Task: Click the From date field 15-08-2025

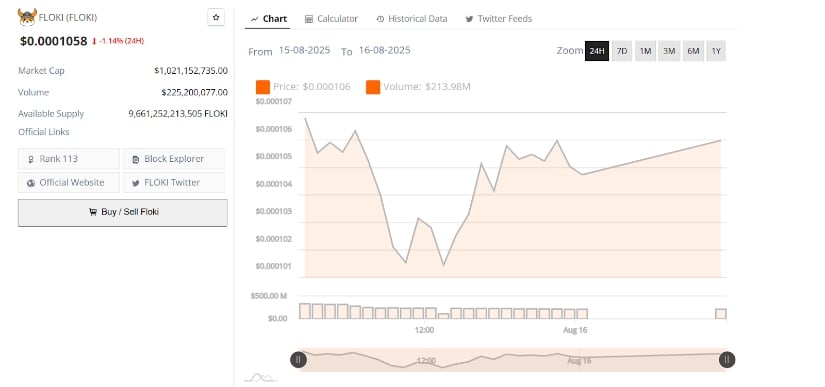Action: 305,50
